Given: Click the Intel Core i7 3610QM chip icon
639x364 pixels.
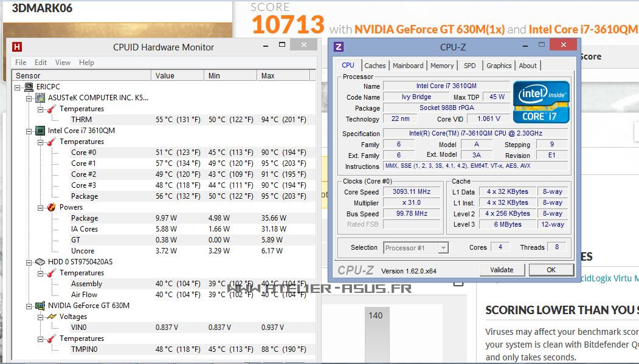Looking at the screenshot, I should pyautogui.click(x=40, y=131).
